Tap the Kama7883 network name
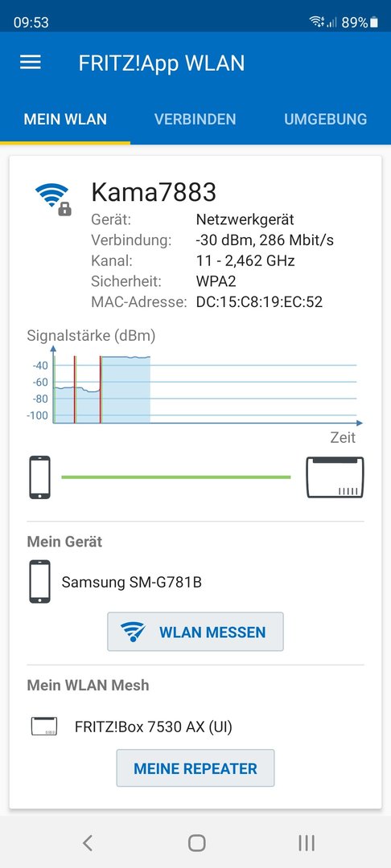The image size is (391, 868). click(x=154, y=192)
